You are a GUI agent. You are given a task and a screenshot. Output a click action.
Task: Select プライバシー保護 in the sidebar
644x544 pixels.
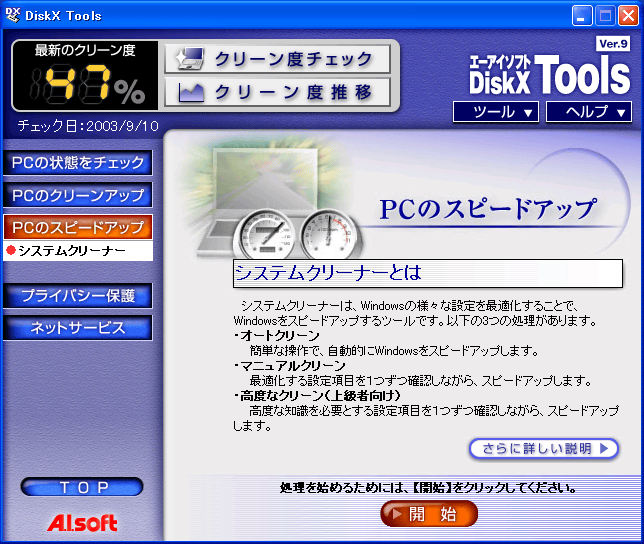pos(78,296)
